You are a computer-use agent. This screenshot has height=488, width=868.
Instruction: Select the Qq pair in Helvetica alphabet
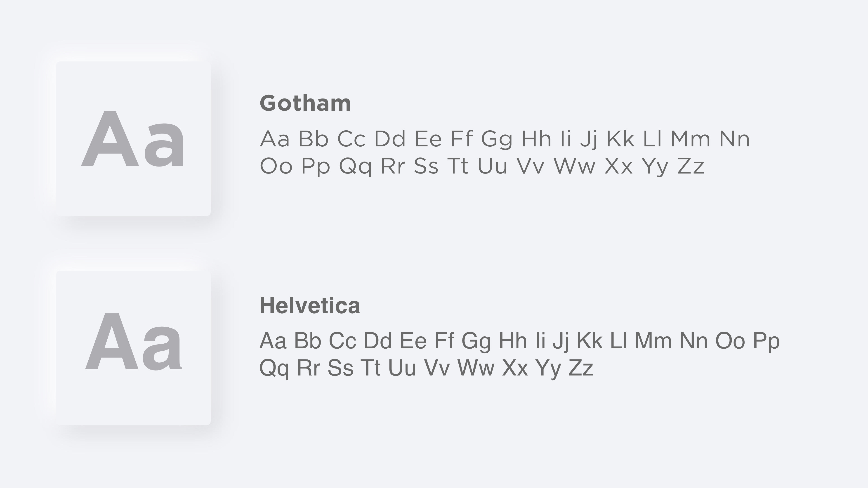coord(274,368)
